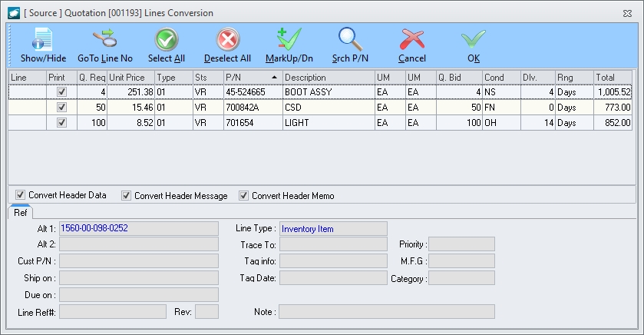Click the Alt 1 field with 1560-00-098-0252
The image size is (644, 335).
(x=139, y=228)
